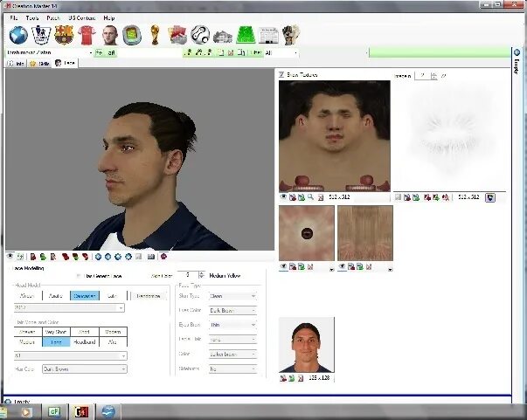Open the Eye Brow Thin dropdown

click(232, 325)
